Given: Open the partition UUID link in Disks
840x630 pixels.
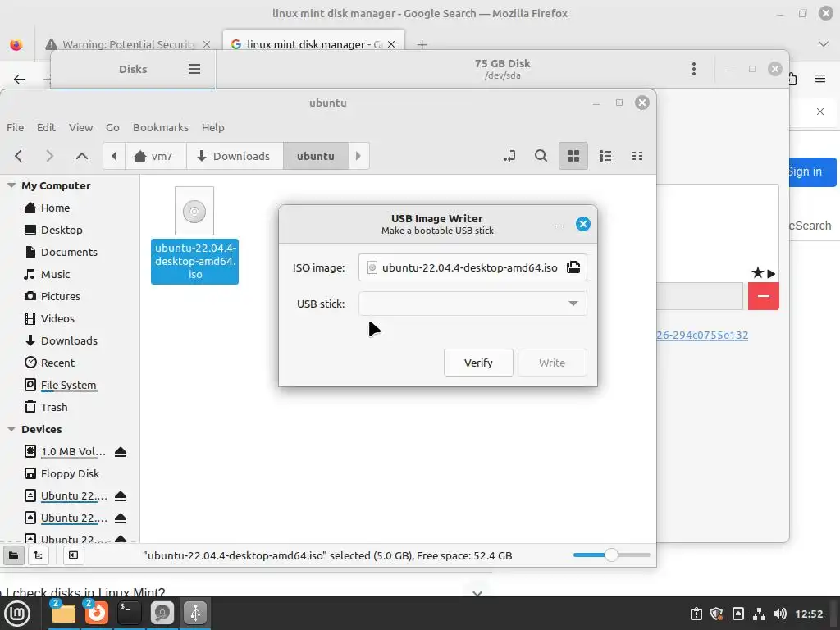Looking at the screenshot, I should 702,335.
